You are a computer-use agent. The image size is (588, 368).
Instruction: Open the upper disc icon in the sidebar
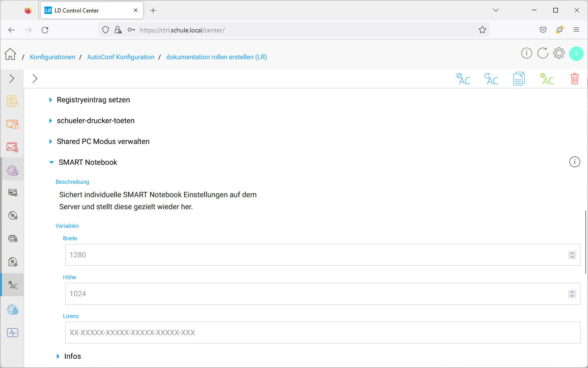tap(13, 216)
